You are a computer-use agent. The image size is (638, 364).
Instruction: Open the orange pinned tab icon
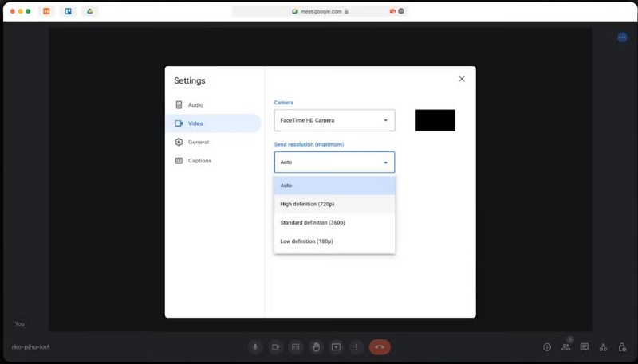pos(46,11)
